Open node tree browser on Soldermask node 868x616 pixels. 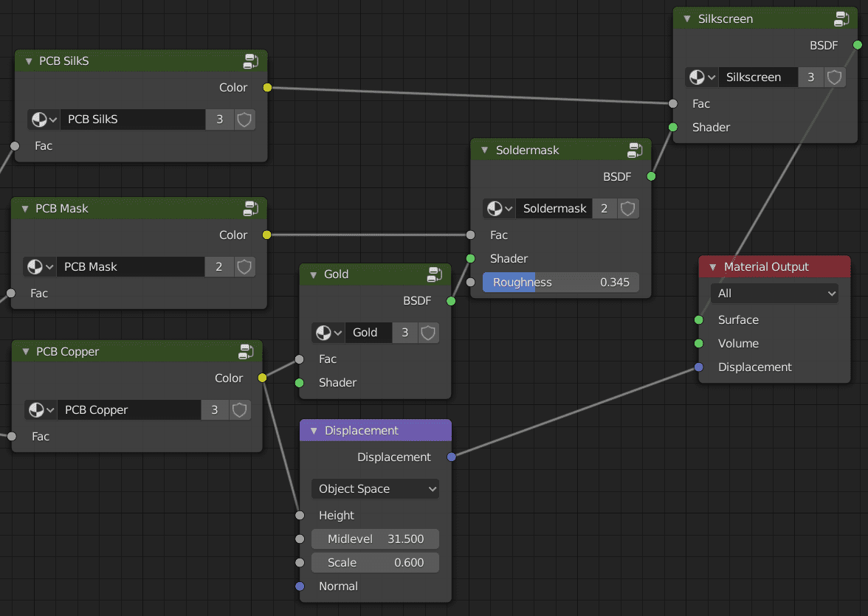tap(499, 209)
